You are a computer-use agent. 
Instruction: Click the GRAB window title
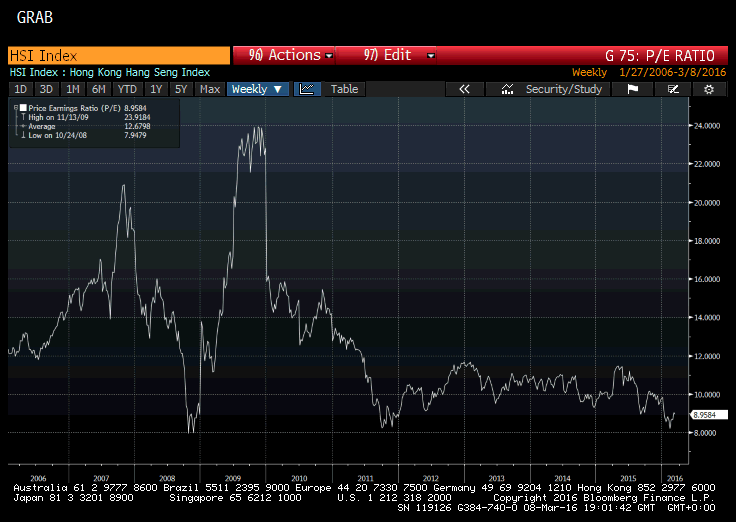(35, 17)
